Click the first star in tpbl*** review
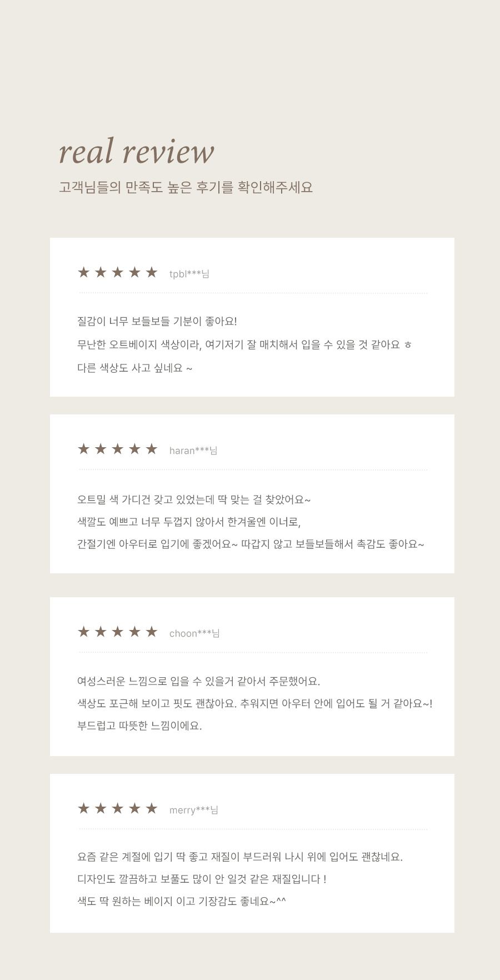The image size is (500, 980). [83, 272]
